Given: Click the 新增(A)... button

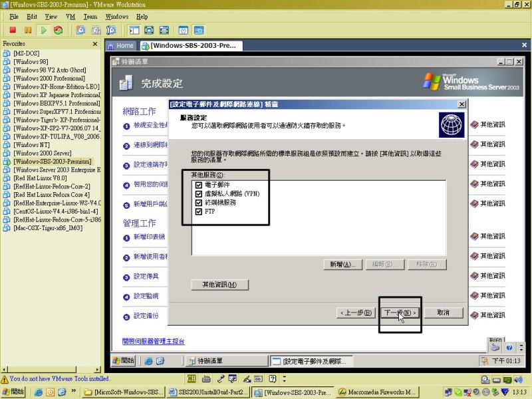Looking at the screenshot, I should point(342,264).
